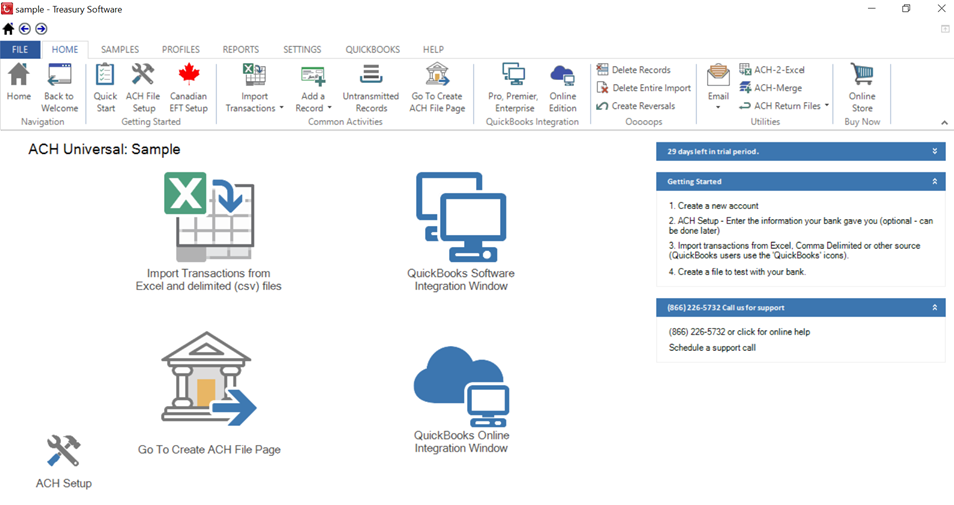Click Create Reversals
Image resolution: width=954 pixels, height=505 pixels.
click(636, 106)
